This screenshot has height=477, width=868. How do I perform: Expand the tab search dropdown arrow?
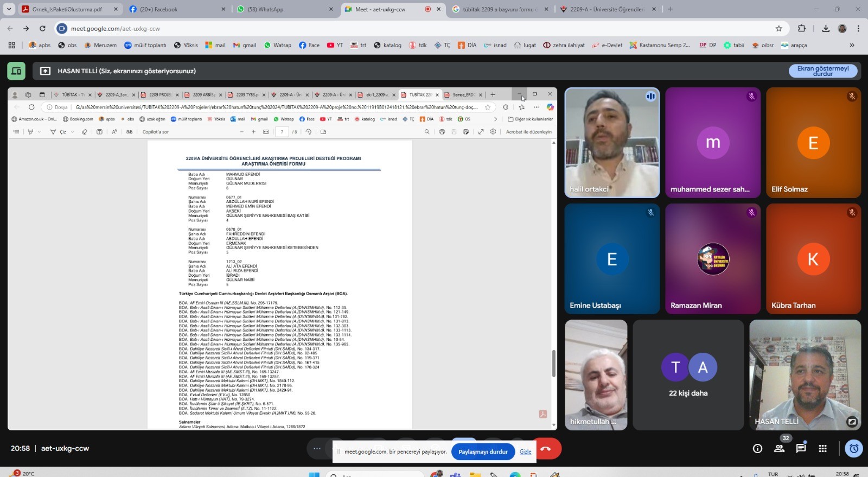[9, 9]
